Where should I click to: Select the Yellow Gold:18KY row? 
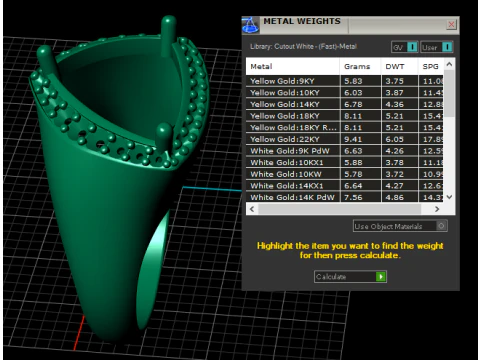tap(345, 116)
